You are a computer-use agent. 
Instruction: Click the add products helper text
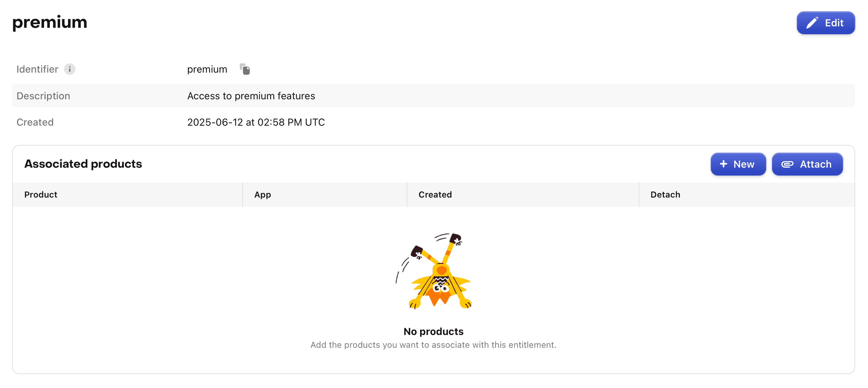[x=433, y=345]
